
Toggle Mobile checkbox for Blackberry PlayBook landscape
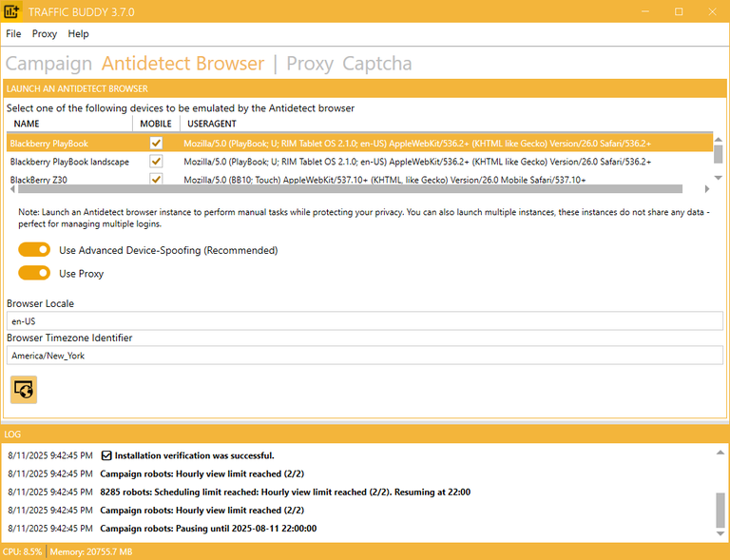156,162
